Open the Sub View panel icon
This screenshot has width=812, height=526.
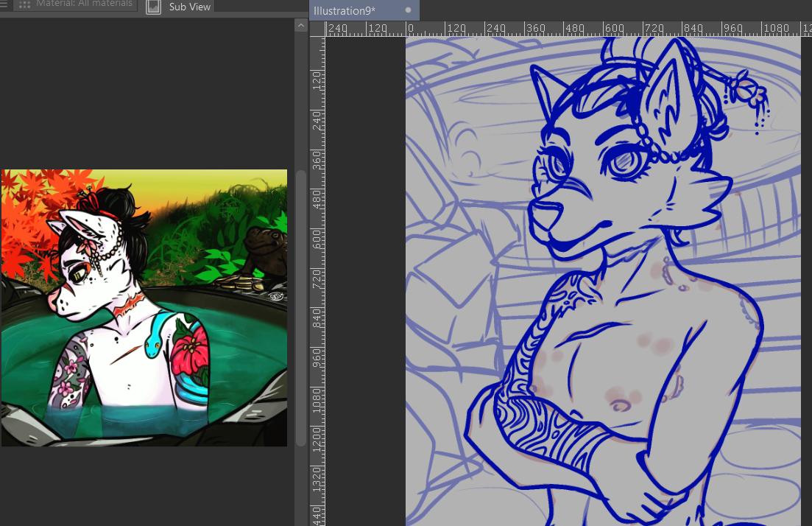click(153, 7)
